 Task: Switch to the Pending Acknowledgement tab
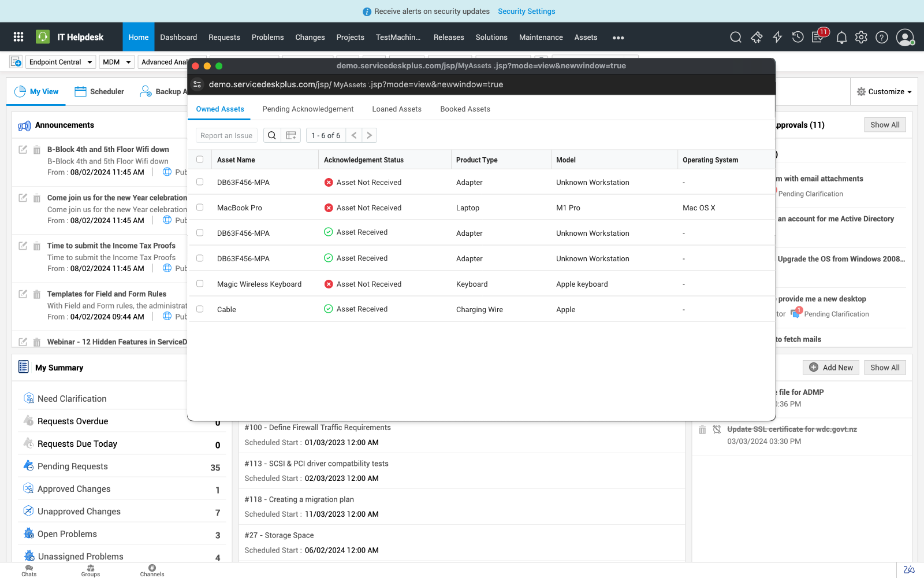point(308,109)
